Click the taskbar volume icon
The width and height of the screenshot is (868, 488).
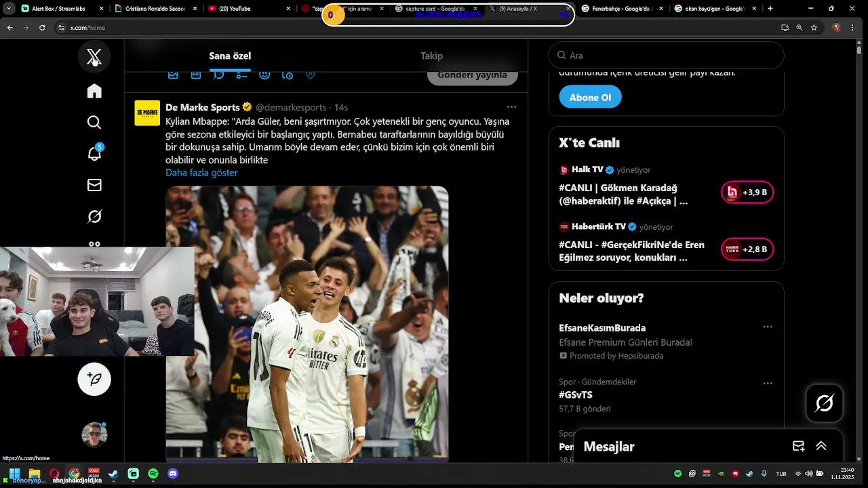[x=808, y=474]
